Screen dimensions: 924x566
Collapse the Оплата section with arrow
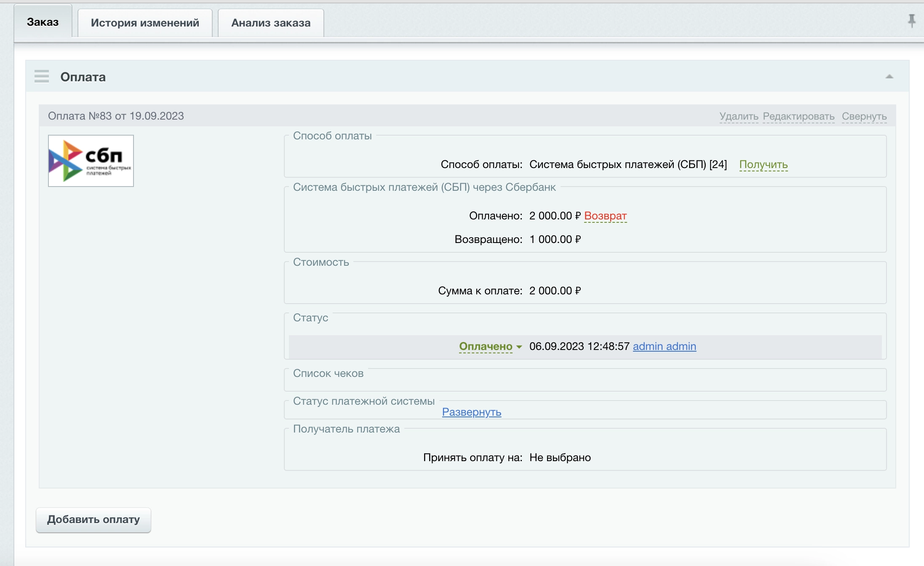(889, 77)
